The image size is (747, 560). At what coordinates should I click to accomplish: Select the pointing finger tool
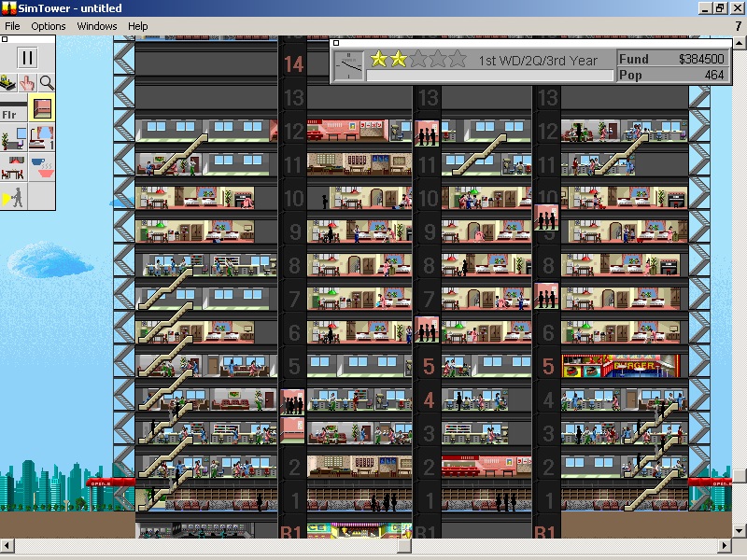(27, 83)
